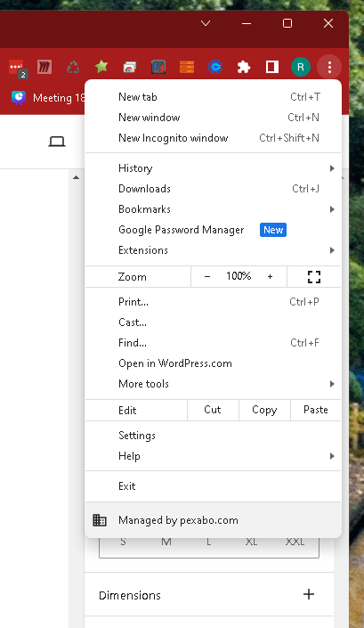Viewport: 364px width, 628px height.
Task: Click the Copy button in the Edit row
Action: (264, 410)
